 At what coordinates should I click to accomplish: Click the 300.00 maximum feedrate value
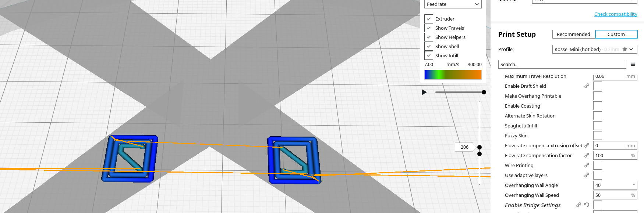[474, 64]
